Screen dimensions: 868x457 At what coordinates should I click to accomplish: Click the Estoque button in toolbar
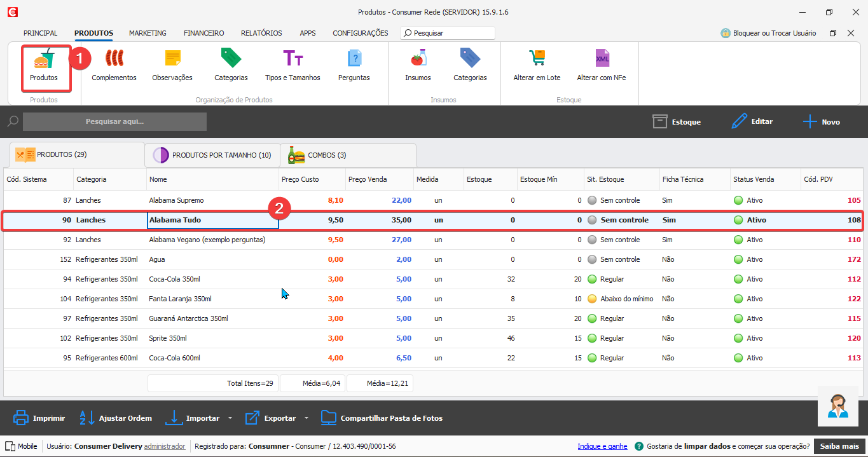[677, 121]
